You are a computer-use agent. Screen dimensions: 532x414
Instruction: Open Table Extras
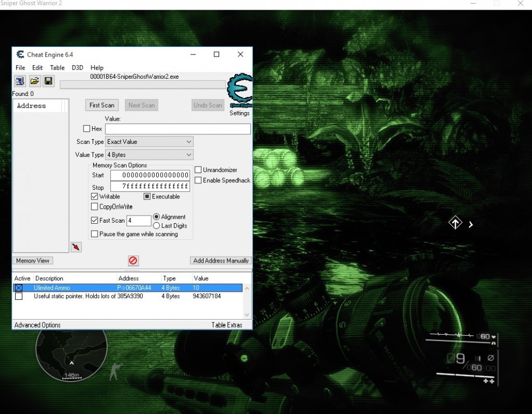pyautogui.click(x=227, y=325)
